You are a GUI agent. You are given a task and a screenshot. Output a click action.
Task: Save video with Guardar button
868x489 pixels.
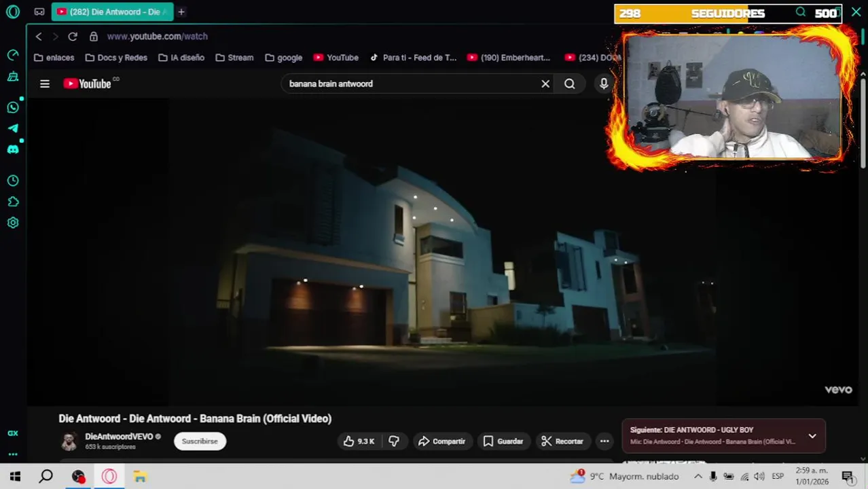click(503, 441)
